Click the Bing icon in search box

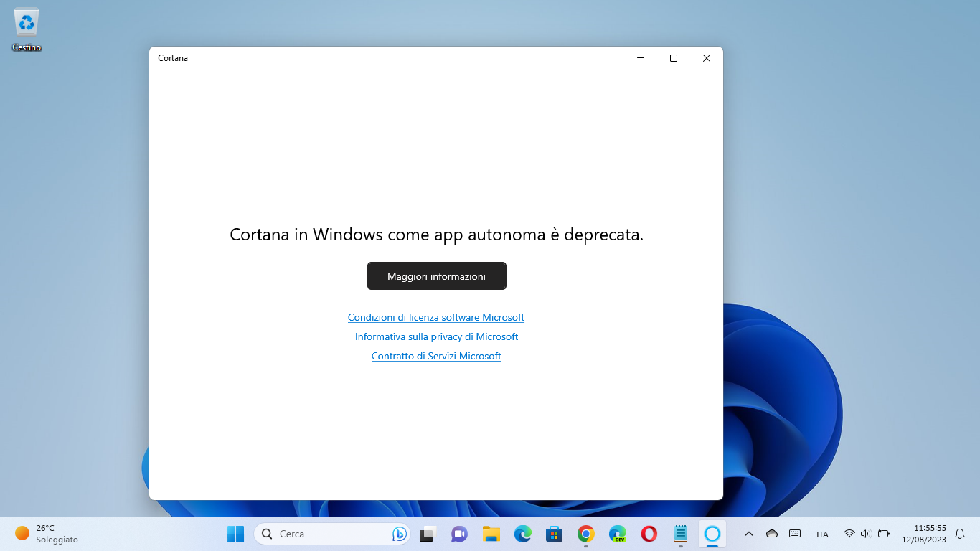pyautogui.click(x=400, y=534)
